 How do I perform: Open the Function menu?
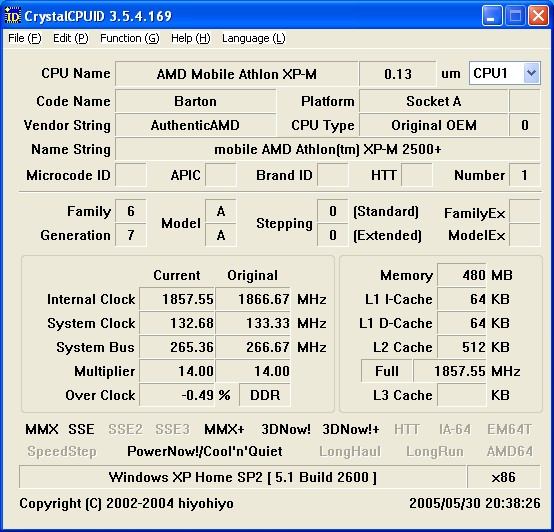[x=130, y=38]
